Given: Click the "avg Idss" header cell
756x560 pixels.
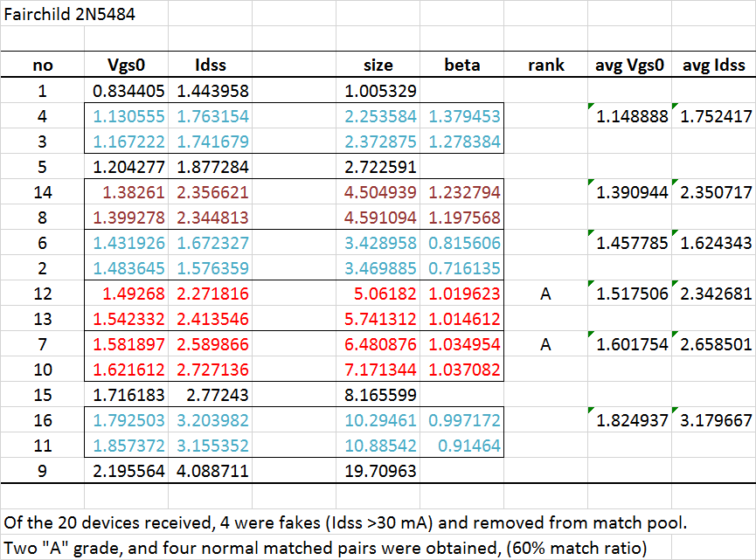Looking at the screenshot, I should 713,65.
